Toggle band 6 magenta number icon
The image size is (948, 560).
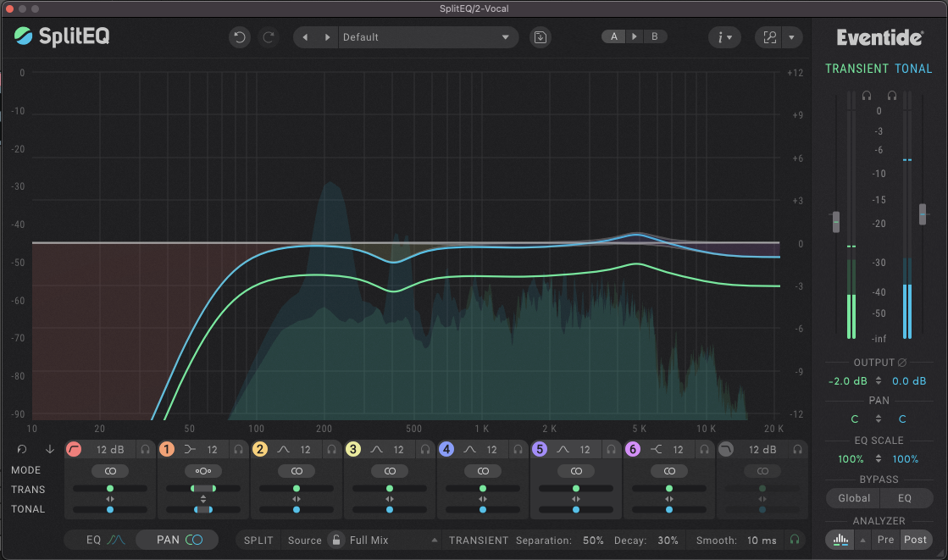632,449
